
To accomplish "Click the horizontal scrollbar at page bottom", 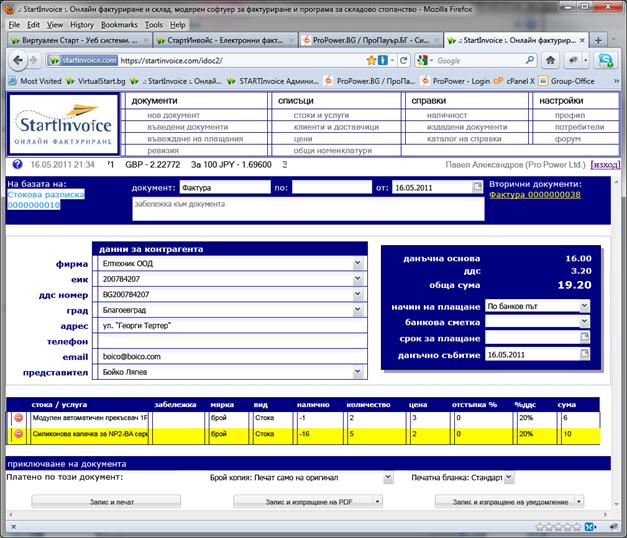I will coord(308,514).
